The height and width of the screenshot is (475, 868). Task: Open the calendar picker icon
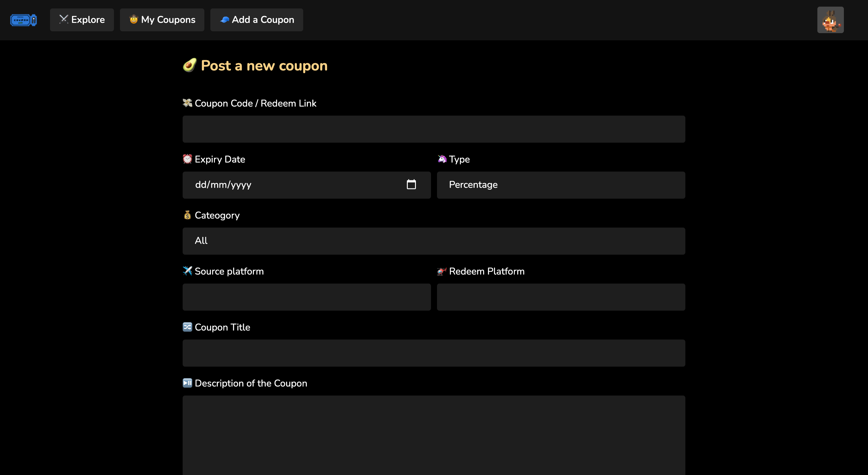pos(411,185)
